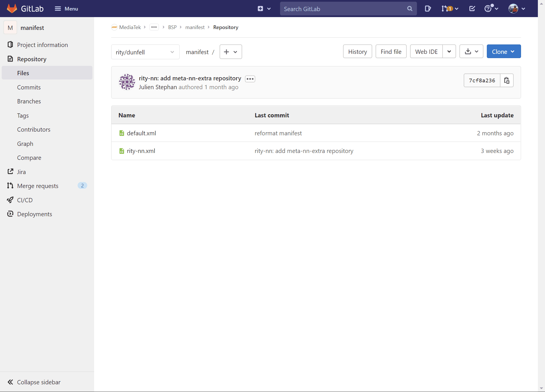
Task: Click manifest breadcrumb link
Action: [195, 27]
